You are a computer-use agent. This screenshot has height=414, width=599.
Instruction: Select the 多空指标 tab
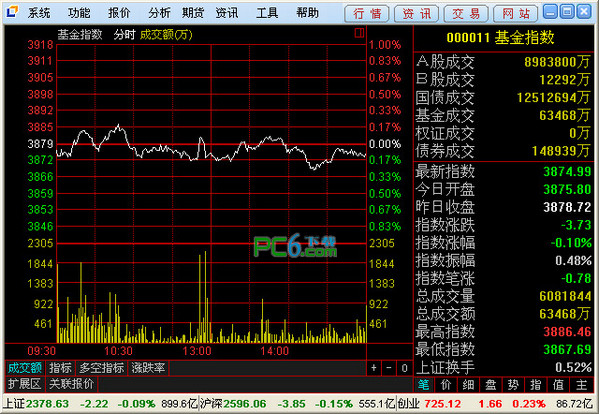102,368
